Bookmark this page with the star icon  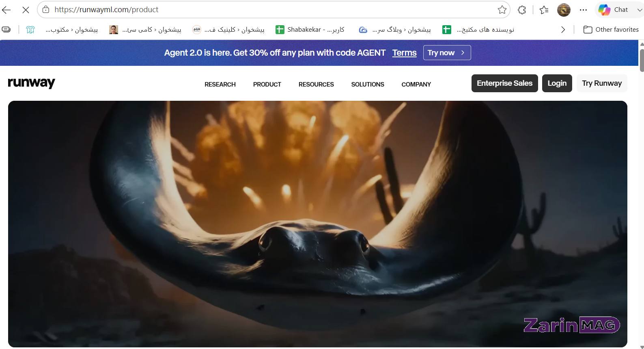coord(502,10)
